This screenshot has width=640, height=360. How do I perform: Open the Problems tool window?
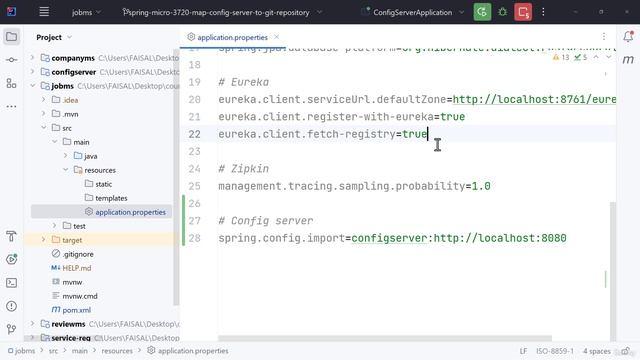[11, 306]
